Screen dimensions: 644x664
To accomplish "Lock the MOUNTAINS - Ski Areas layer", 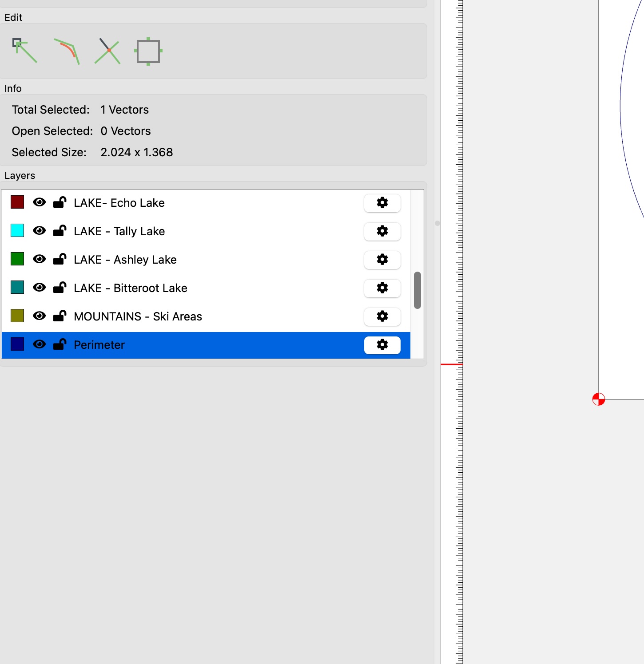I will 60,316.
